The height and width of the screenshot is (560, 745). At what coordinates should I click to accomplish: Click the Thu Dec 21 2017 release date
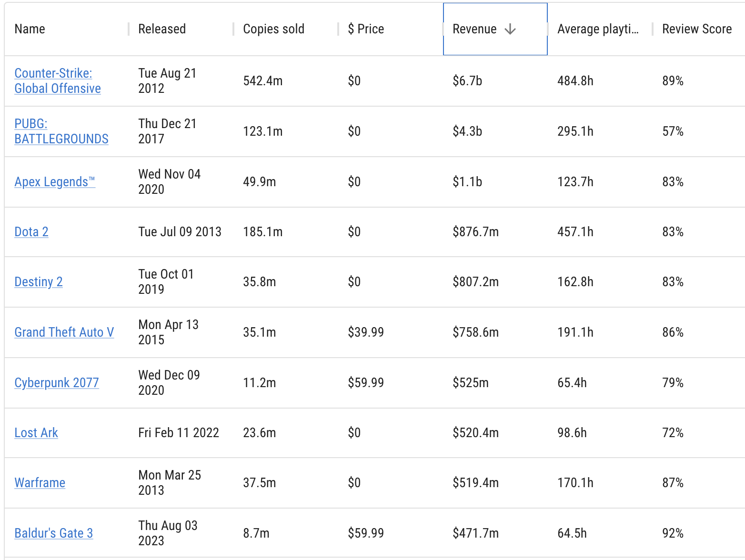(167, 131)
